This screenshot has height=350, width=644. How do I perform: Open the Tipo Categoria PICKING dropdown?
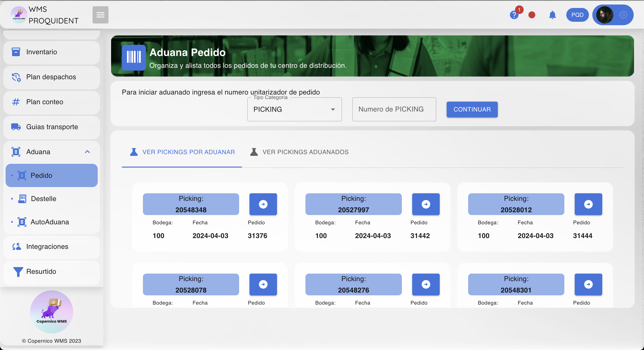pyautogui.click(x=294, y=110)
